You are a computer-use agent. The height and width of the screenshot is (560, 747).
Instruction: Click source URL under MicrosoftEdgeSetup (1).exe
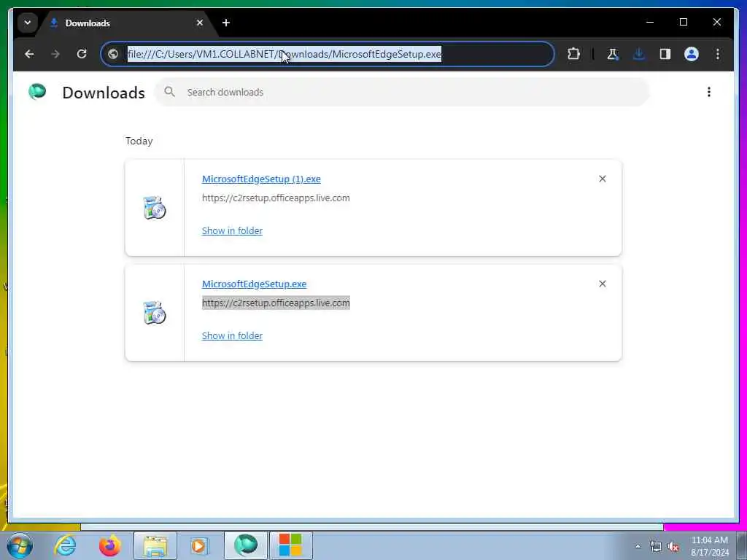pyautogui.click(x=276, y=198)
